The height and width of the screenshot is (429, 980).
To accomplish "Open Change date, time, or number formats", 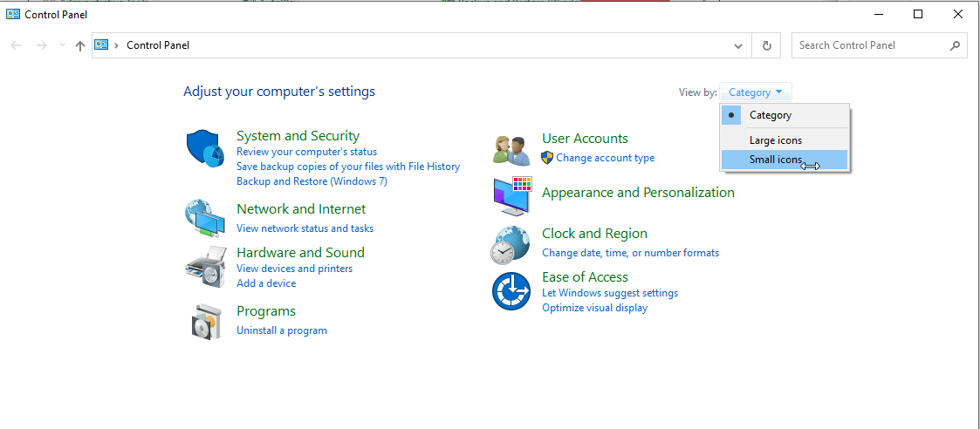I will pos(631,253).
